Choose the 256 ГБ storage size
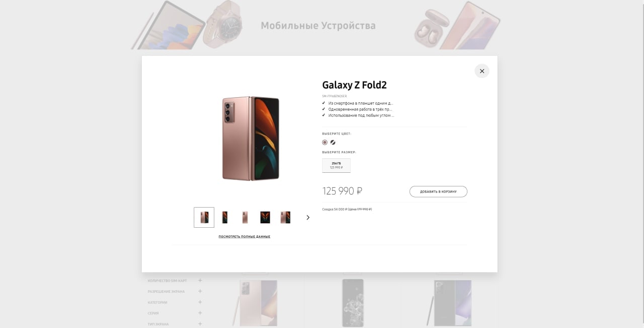Image resolution: width=644 pixels, height=328 pixels. 336,165
